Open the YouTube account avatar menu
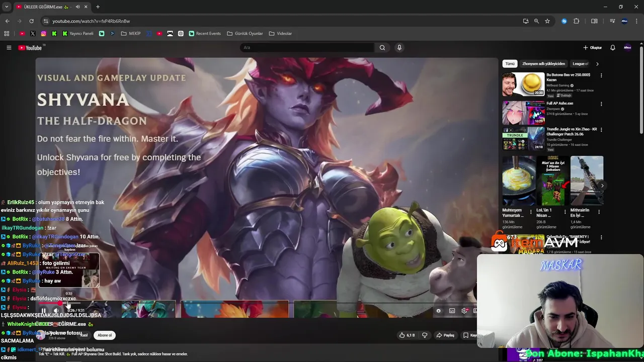 (x=627, y=48)
